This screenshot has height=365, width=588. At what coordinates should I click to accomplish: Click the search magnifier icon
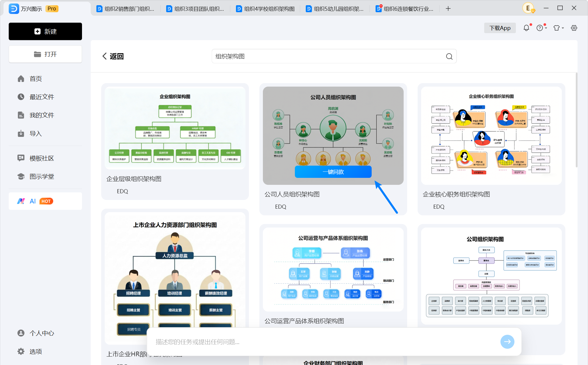point(449,56)
